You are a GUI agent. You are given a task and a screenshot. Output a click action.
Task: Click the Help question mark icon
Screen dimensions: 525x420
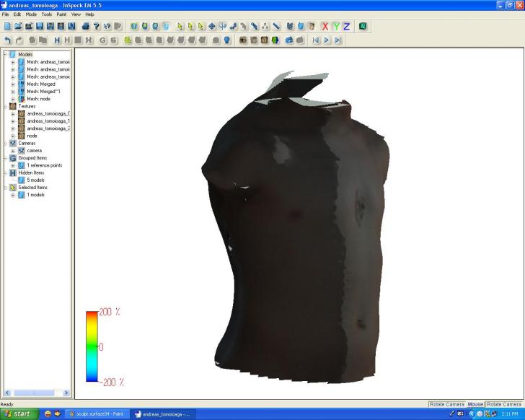point(96,27)
